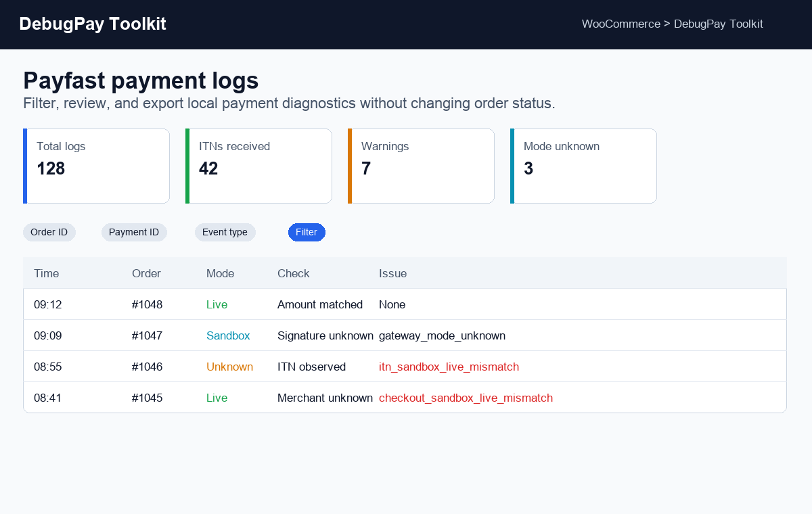
Task: Click the 09:12 time cell
Action: 48,304
